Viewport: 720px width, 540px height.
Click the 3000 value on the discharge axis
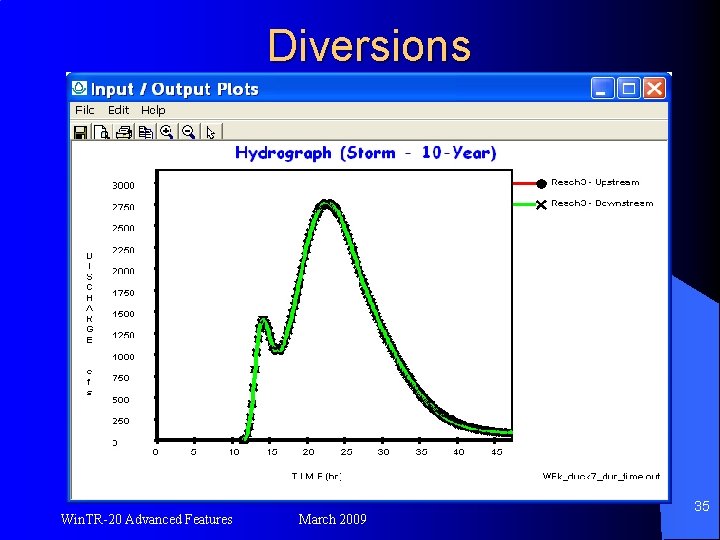pos(123,186)
